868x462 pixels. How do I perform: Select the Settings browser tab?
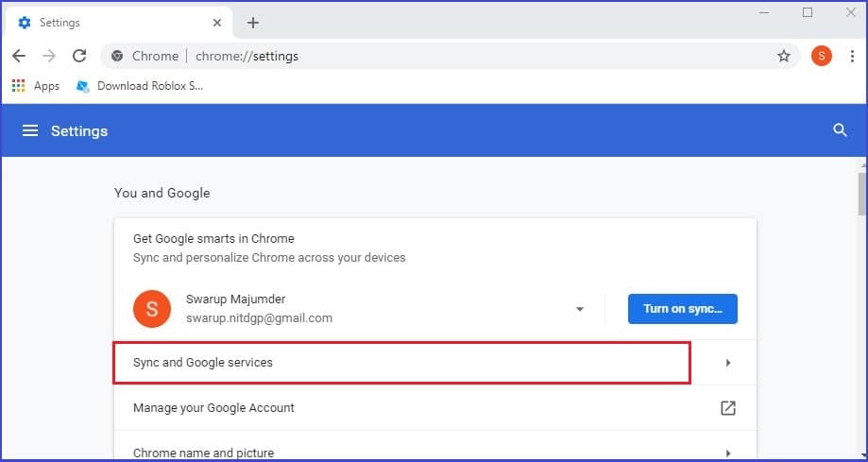(x=118, y=23)
